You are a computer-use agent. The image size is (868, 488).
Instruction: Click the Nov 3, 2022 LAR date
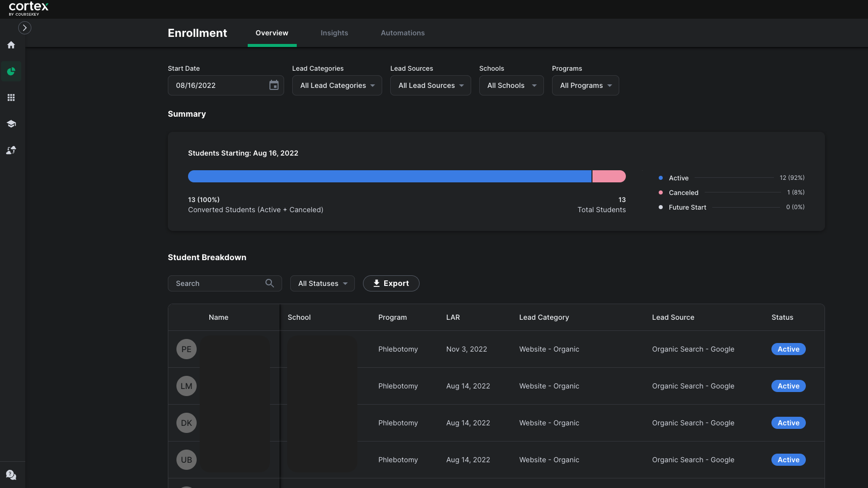coord(467,349)
